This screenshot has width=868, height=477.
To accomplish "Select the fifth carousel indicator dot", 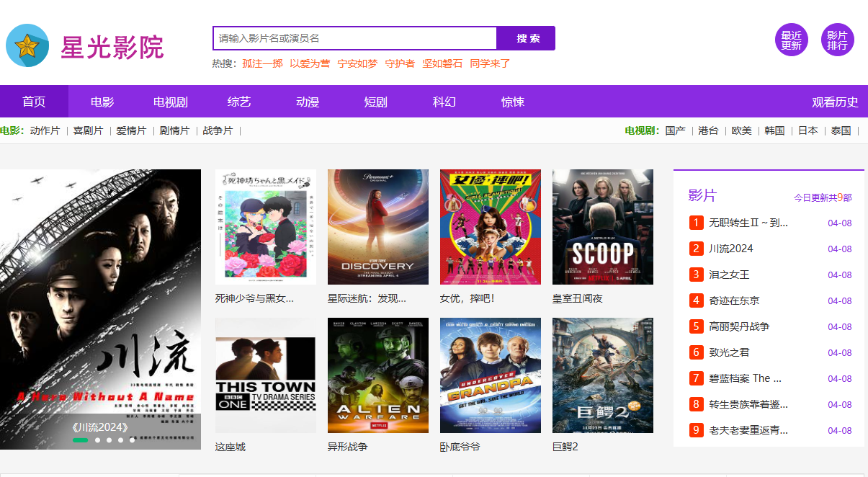I will click(133, 440).
